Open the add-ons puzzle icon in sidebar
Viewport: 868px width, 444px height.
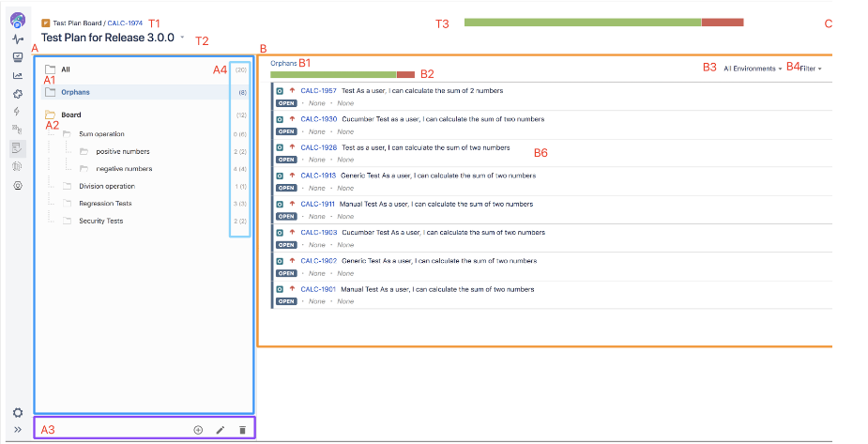click(x=18, y=94)
